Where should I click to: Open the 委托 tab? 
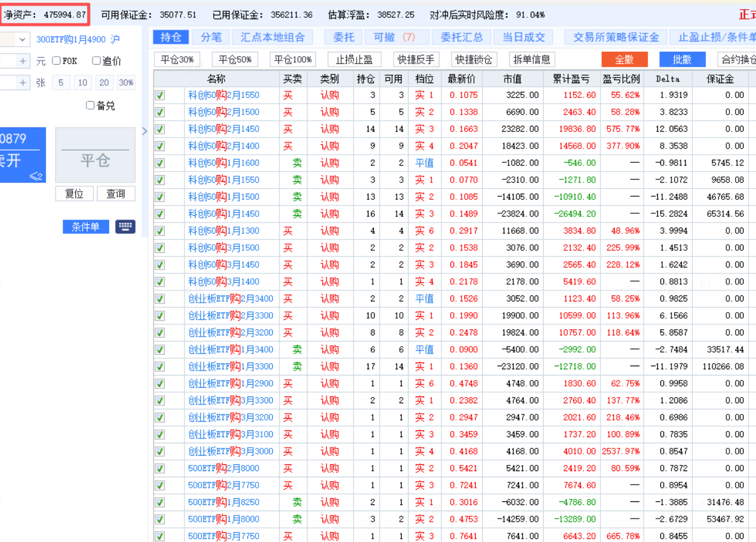[344, 37]
